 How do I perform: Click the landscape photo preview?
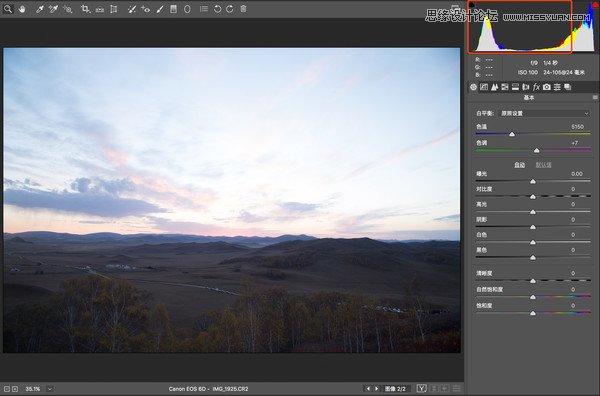click(x=232, y=200)
